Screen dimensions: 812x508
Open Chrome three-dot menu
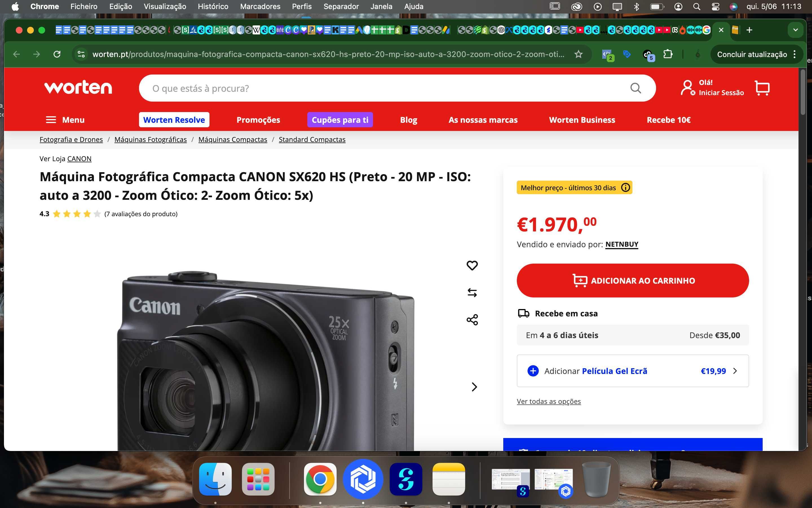795,54
